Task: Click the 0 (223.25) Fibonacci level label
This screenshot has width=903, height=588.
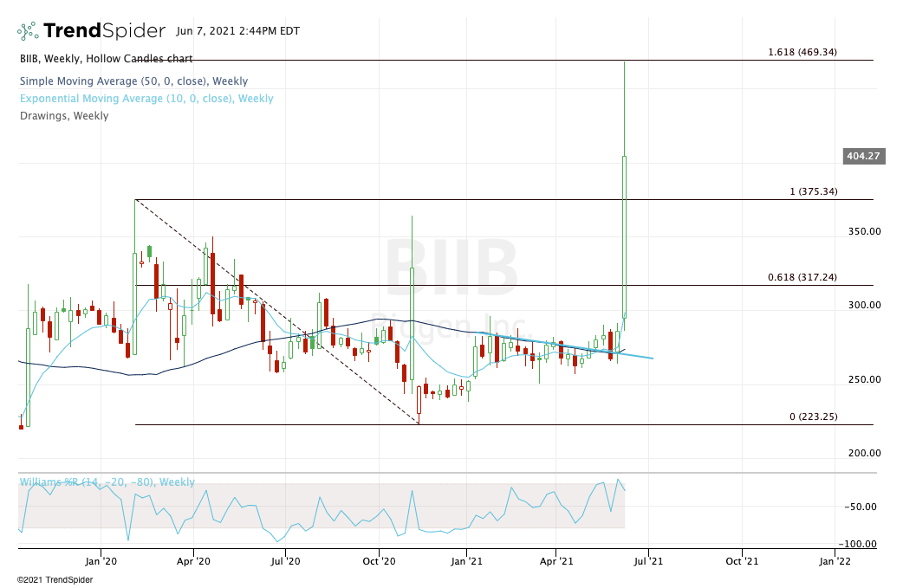Action: tap(813, 417)
